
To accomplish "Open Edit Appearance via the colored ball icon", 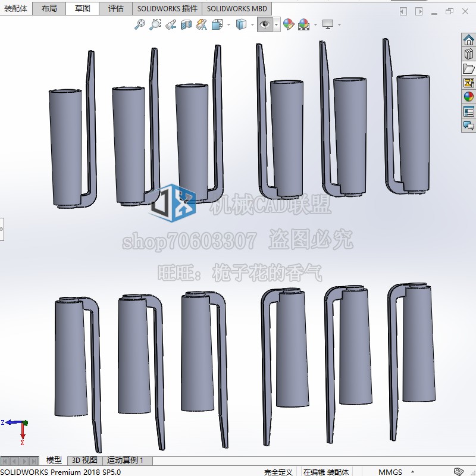I will pos(287,24).
